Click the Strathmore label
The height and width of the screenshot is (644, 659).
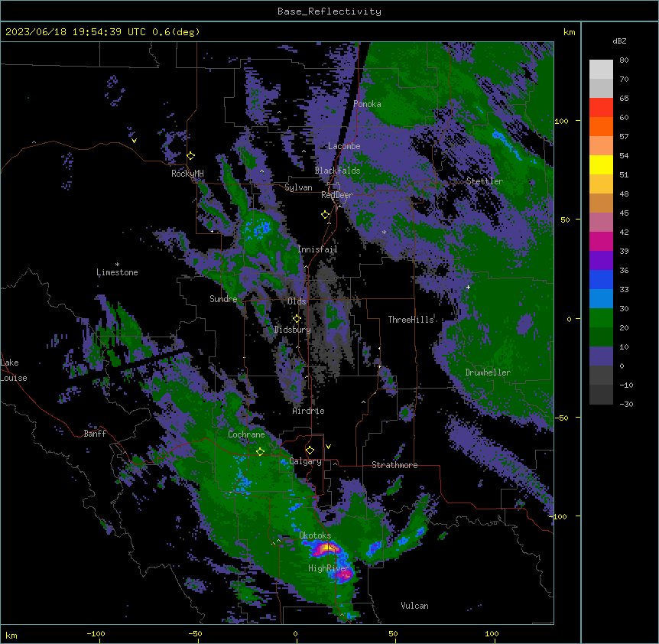(394, 465)
